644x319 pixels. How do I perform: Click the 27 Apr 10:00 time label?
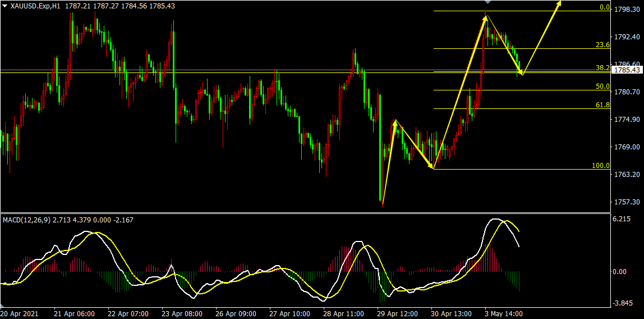tap(291, 313)
